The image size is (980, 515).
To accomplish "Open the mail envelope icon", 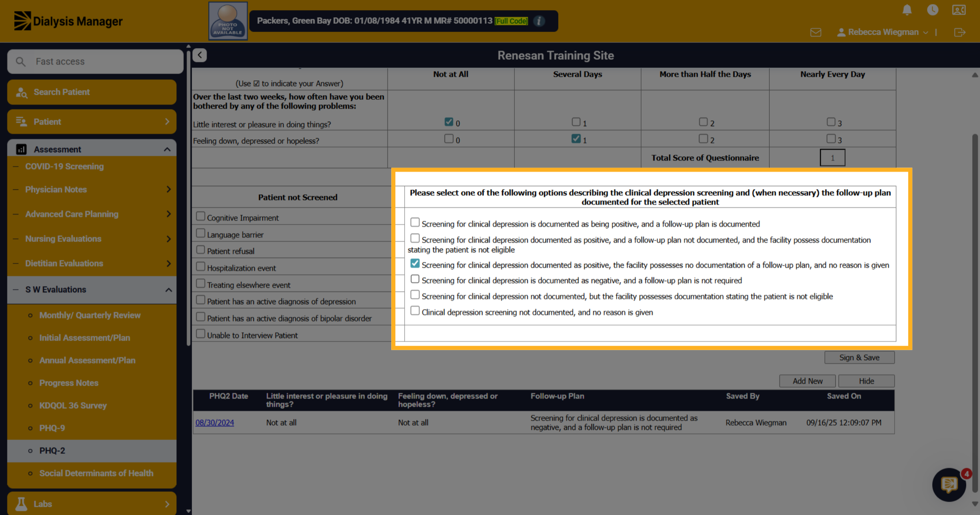I will pyautogui.click(x=816, y=32).
